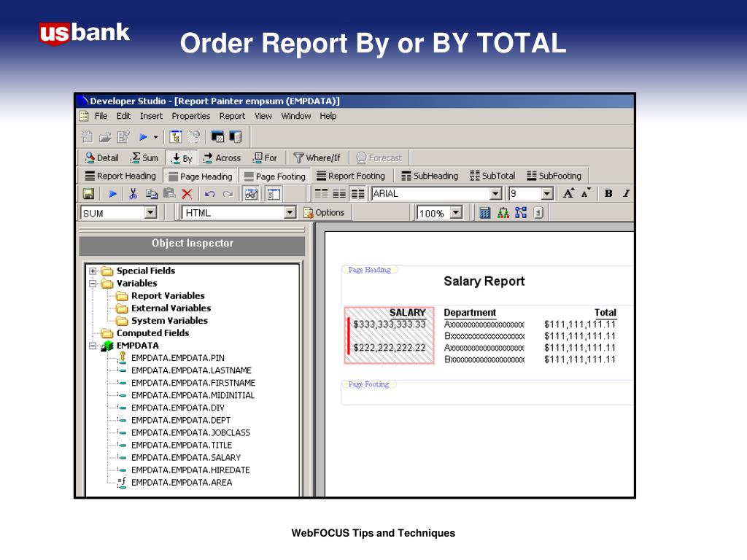Open the Report menu

click(232, 116)
